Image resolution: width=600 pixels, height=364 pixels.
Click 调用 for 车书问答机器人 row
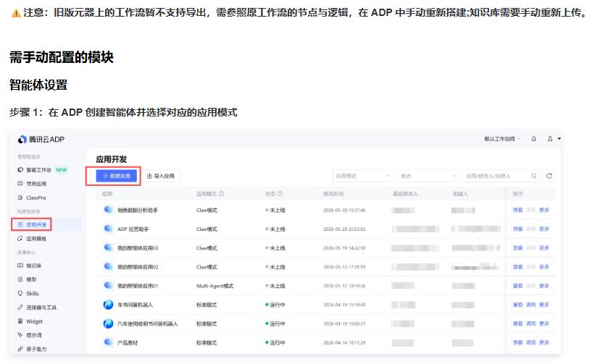(x=530, y=305)
